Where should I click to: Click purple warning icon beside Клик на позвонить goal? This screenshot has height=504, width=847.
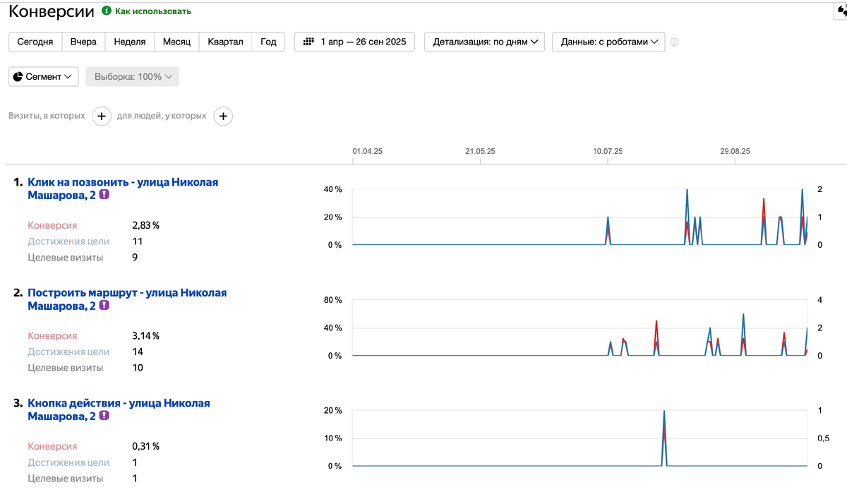coord(104,195)
